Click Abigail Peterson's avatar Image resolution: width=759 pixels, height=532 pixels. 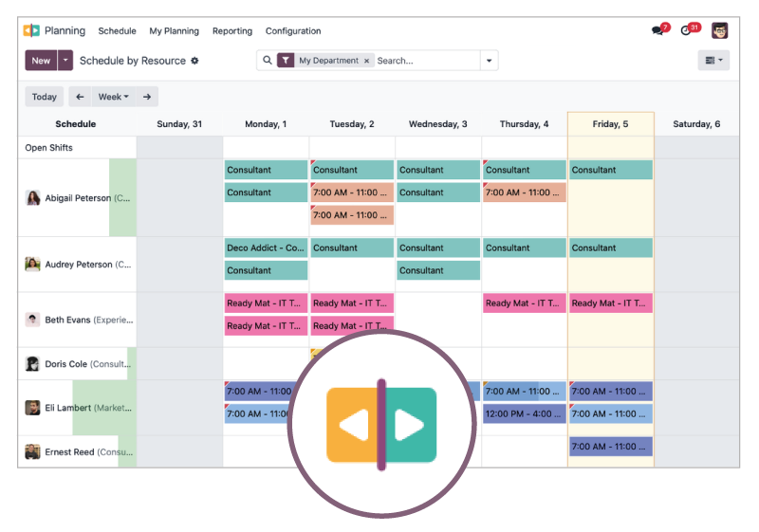32,198
